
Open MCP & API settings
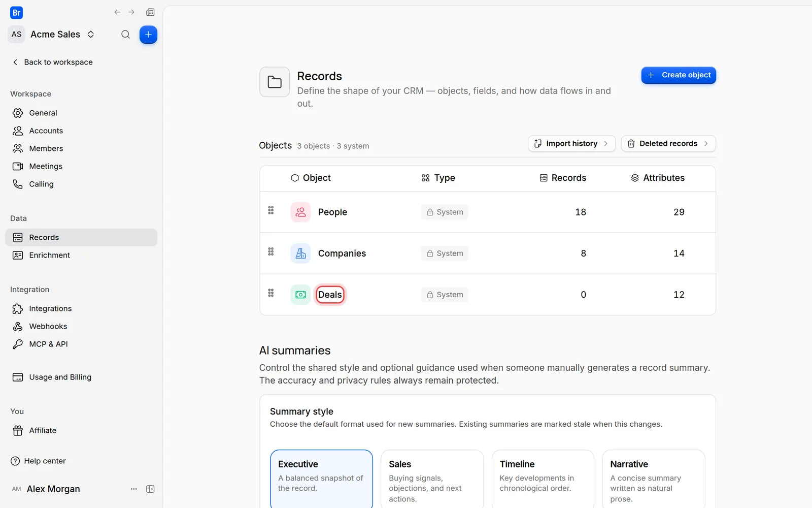[x=81, y=344]
